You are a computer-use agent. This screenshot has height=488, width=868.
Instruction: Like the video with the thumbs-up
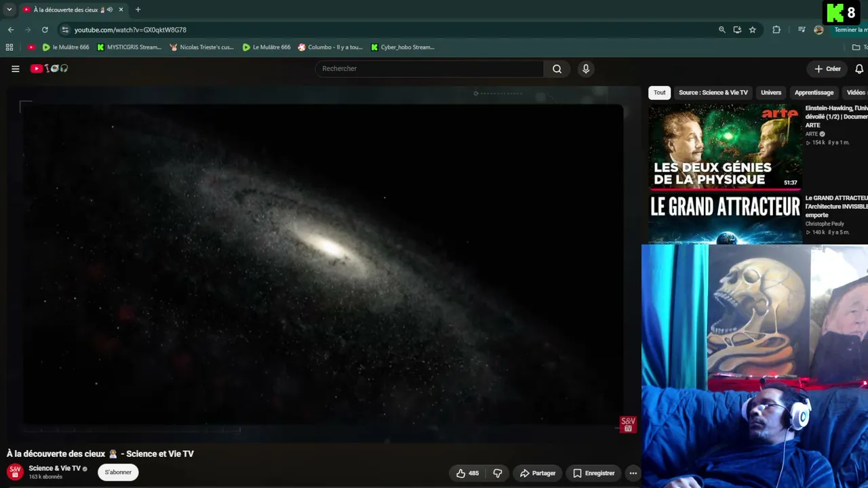(467, 473)
